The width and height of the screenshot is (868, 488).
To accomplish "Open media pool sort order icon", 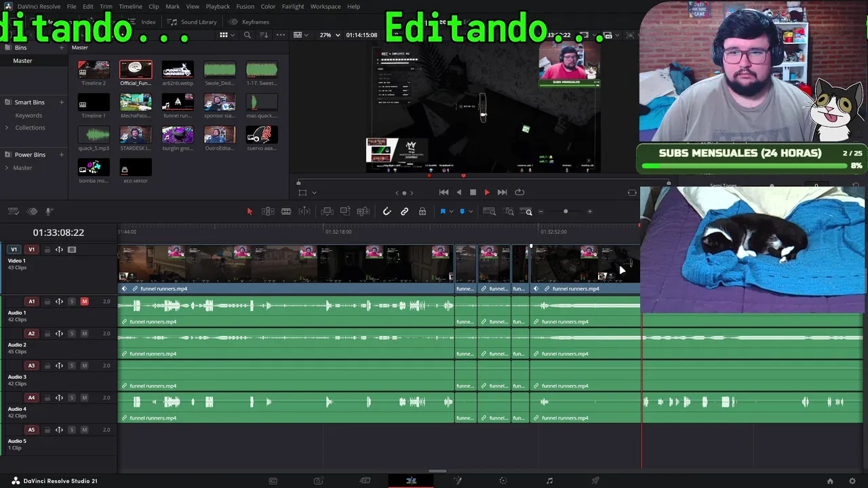I will click(264, 35).
